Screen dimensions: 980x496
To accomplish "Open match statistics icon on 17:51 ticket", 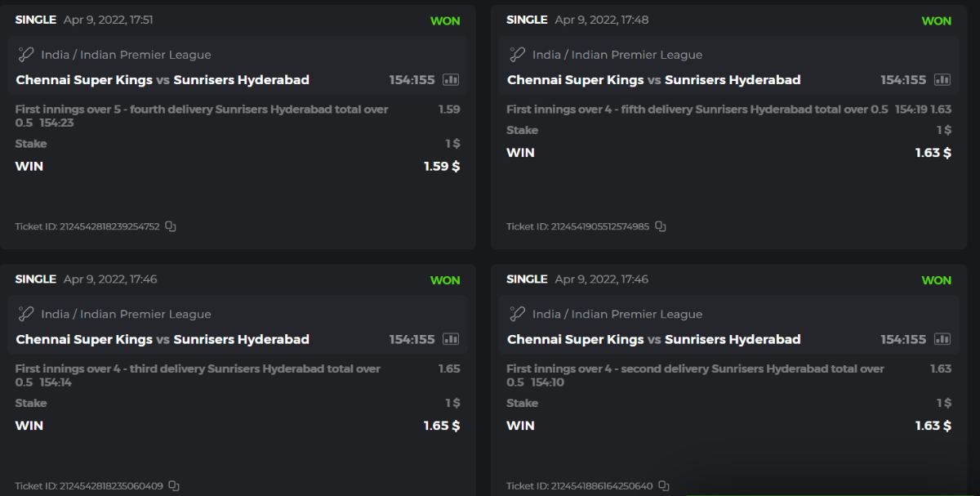I will [451, 80].
